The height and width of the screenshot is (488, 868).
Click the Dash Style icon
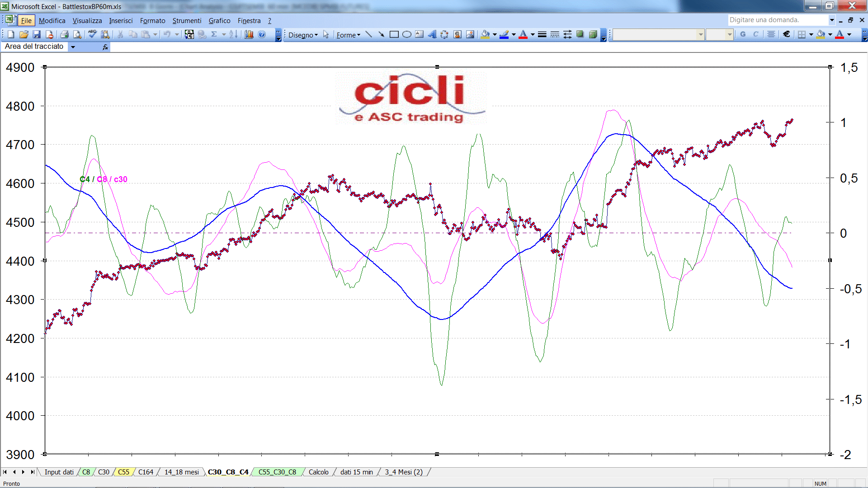(555, 34)
